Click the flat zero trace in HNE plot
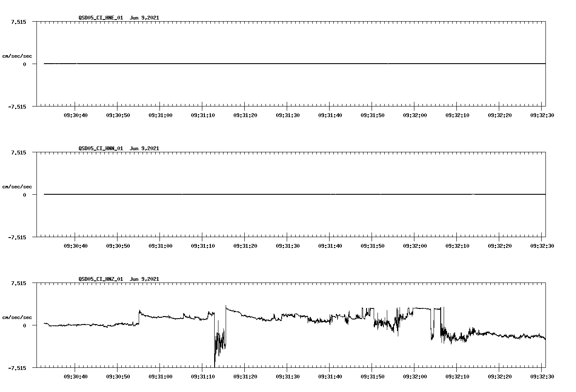Viewport: 576px width, 392px height. (294, 64)
